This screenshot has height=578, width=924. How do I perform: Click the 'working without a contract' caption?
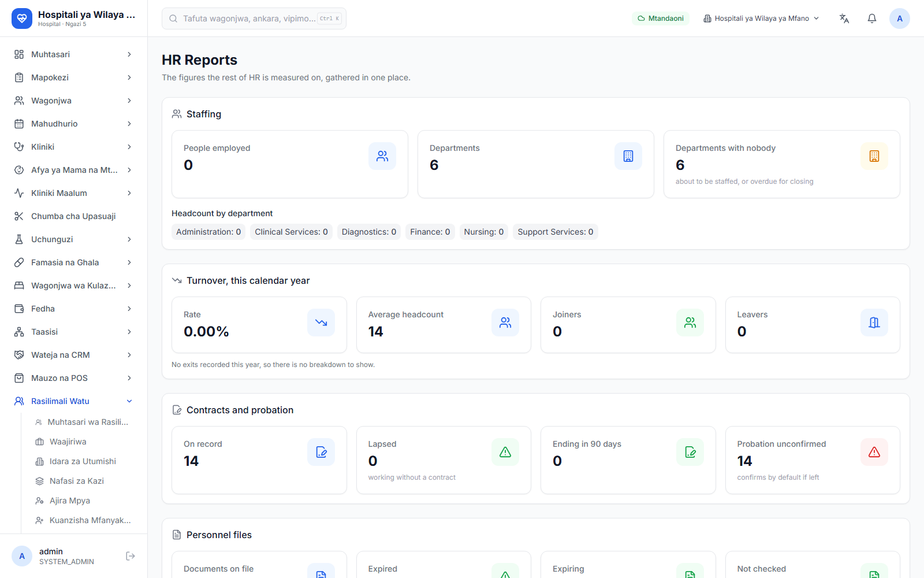point(412,477)
